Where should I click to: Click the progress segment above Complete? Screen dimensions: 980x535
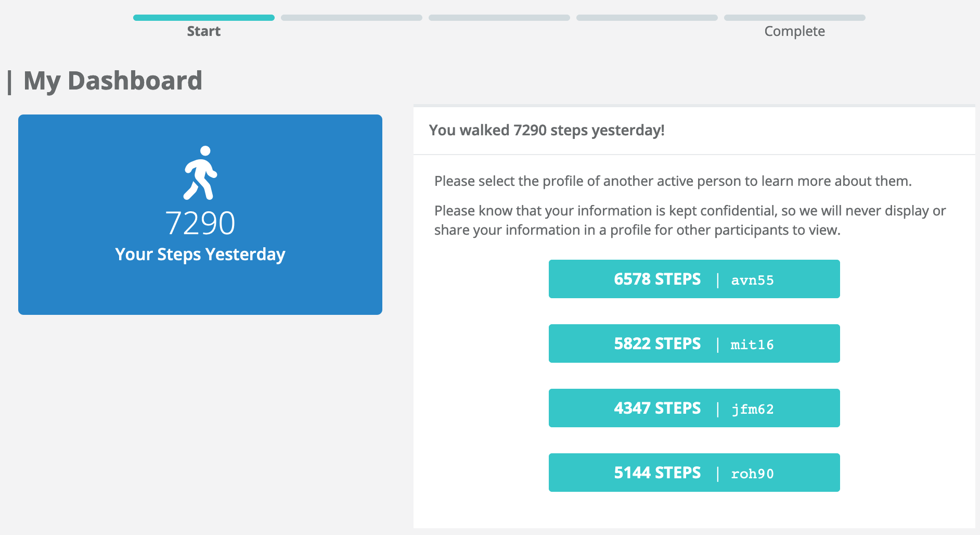coord(794,18)
